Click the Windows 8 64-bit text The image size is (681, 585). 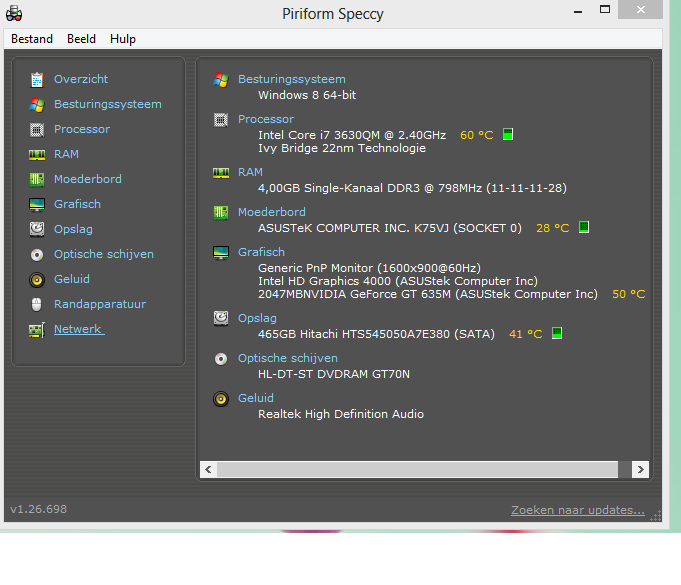click(x=307, y=95)
